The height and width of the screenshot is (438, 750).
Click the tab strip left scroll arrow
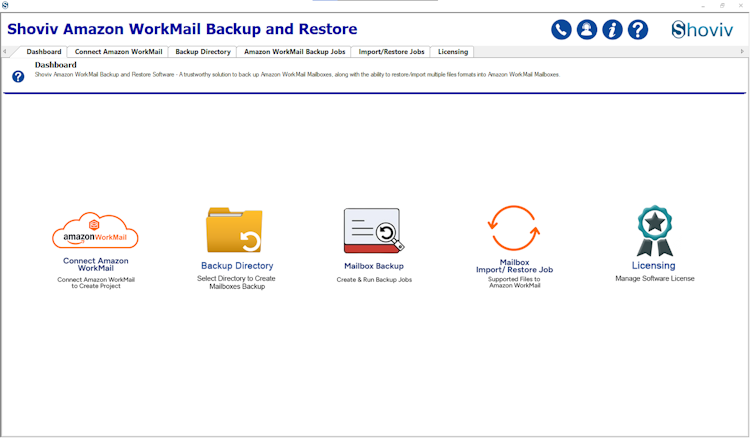tap(5, 51)
